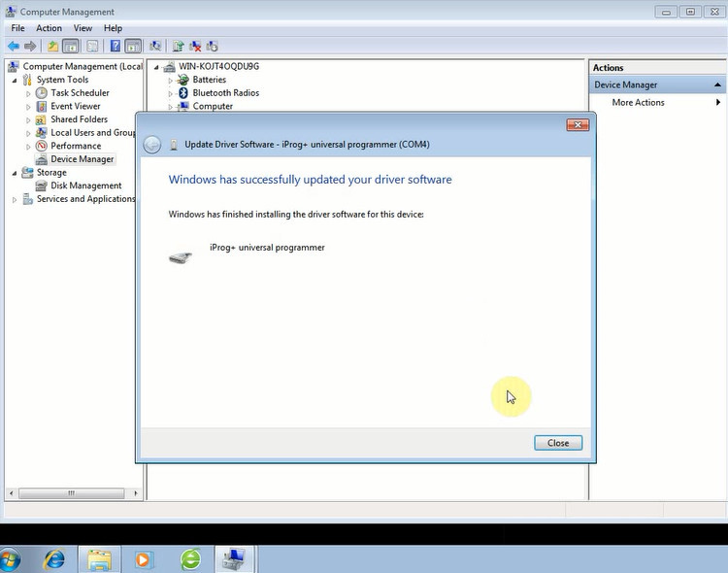Click the blue Back arrow in toolbar

(x=14, y=46)
